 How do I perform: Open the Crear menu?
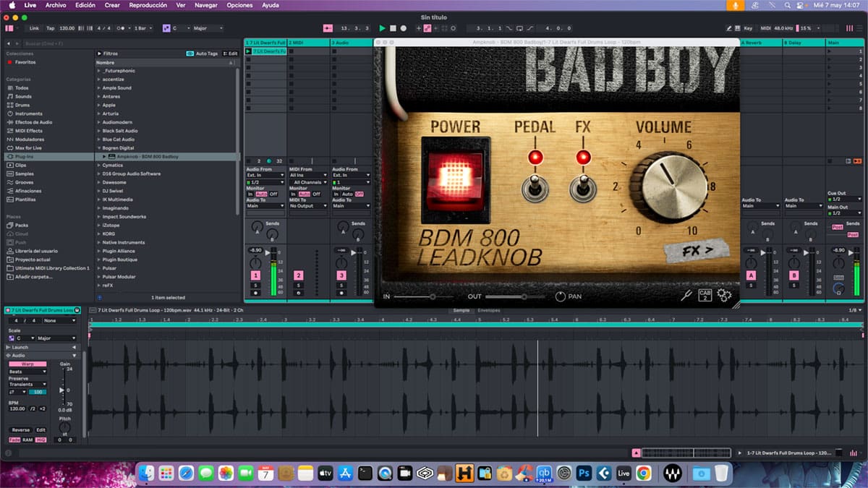[x=112, y=5]
